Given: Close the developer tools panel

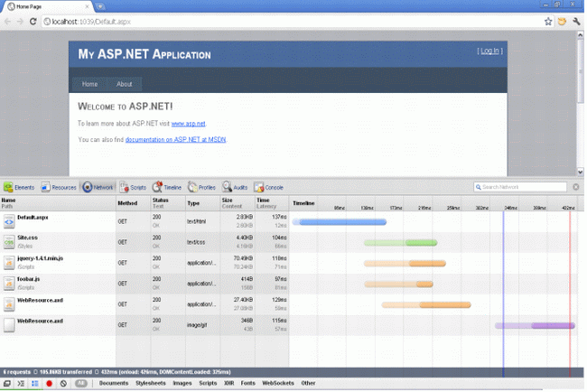Looking at the screenshot, I should (x=576, y=187).
